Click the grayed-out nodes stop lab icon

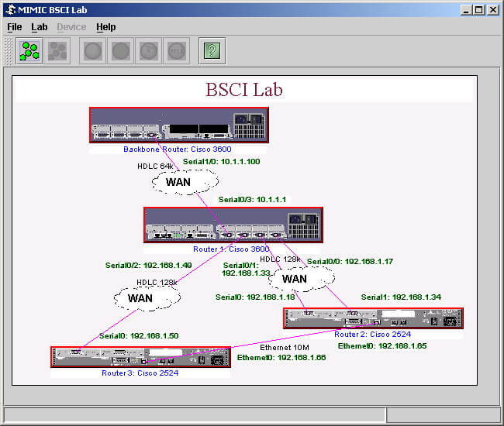[57, 51]
